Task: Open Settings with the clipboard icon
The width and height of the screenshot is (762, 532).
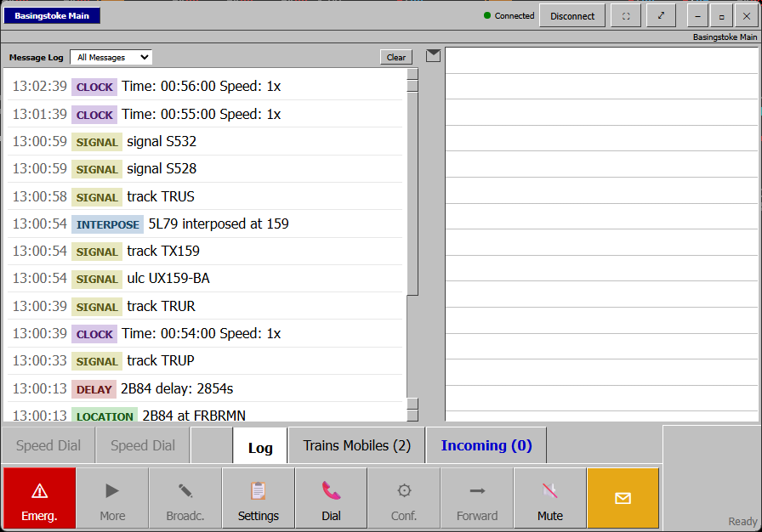Action: click(x=258, y=497)
